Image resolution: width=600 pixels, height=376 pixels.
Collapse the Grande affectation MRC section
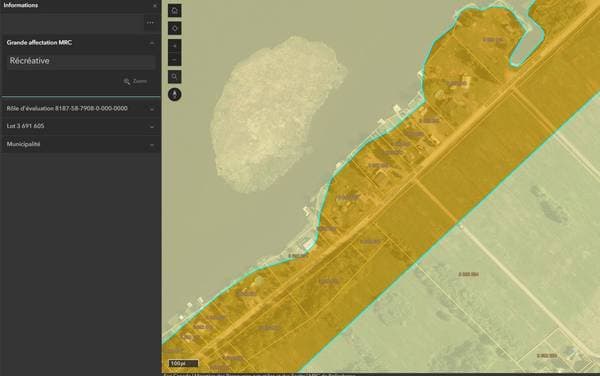(x=152, y=43)
